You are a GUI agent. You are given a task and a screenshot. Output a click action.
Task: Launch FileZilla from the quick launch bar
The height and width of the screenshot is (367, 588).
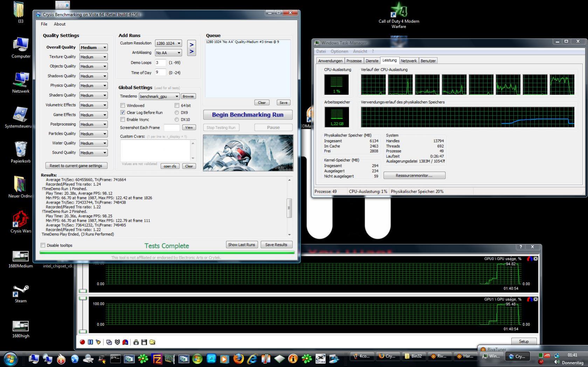click(x=157, y=359)
